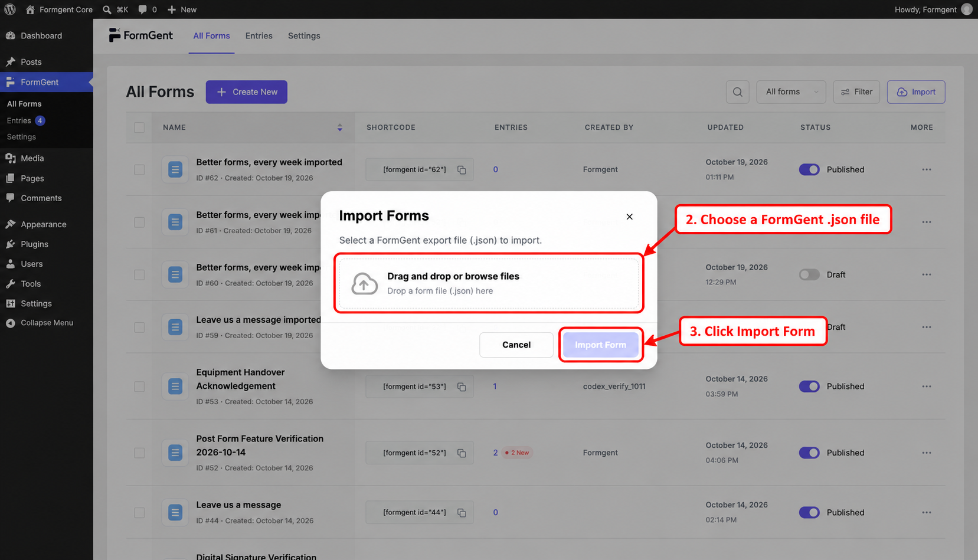Select the checkbox for form ID #60
Viewport: 978px width, 560px height.
(x=139, y=275)
